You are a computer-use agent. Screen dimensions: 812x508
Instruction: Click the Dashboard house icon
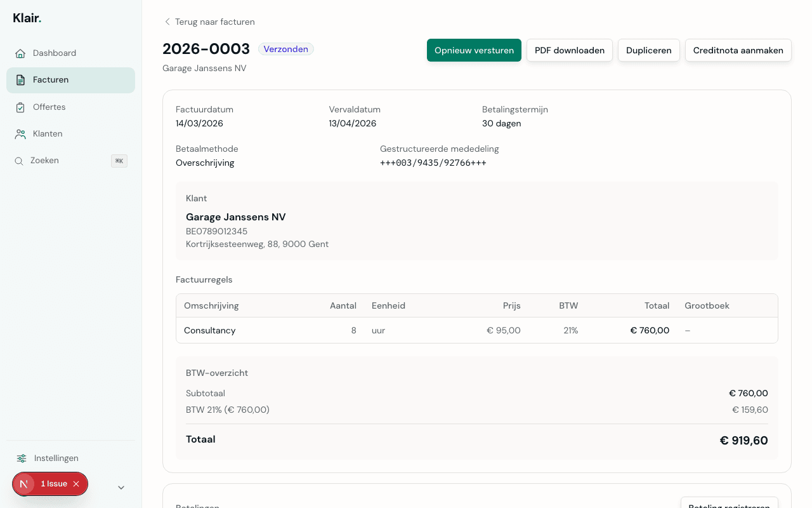[20, 53]
